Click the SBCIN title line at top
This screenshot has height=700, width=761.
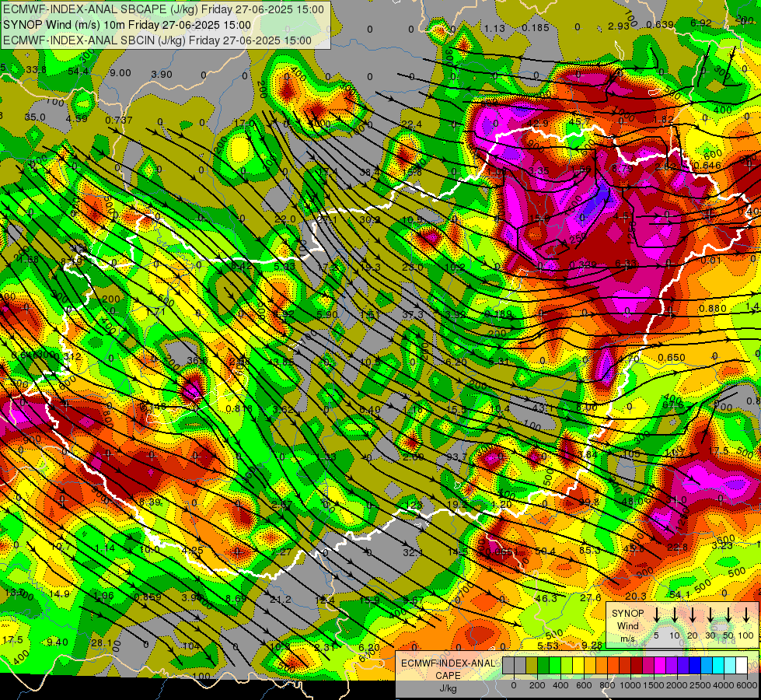(157, 40)
